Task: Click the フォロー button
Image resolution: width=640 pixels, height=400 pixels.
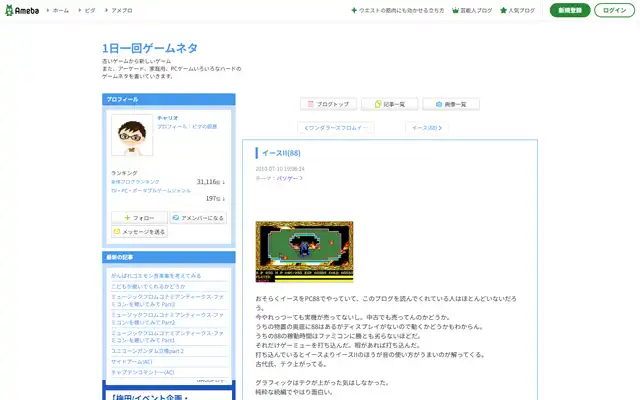Action: pos(139,218)
